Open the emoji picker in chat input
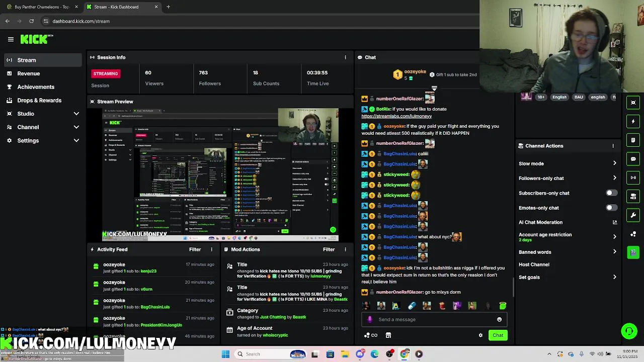 click(x=499, y=319)
